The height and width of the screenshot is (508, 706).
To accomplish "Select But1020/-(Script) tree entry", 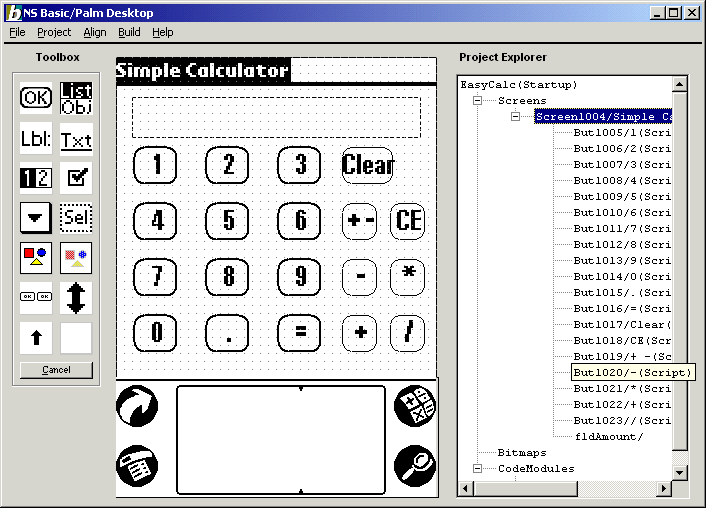I will pos(631,373).
